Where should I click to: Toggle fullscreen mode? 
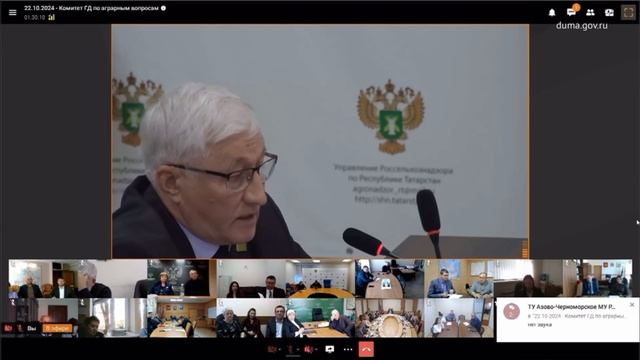tap(629, 13)
